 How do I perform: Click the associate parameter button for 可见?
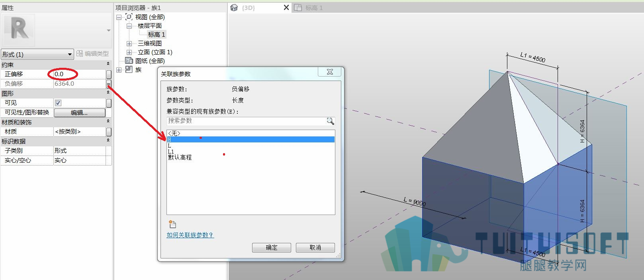109,103
